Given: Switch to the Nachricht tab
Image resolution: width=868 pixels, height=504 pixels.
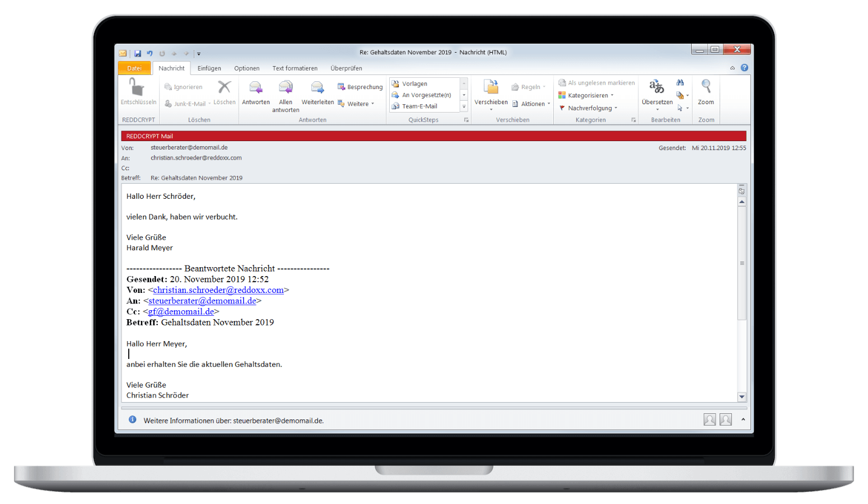Looking at the screenshot, I should pos(171,68).
